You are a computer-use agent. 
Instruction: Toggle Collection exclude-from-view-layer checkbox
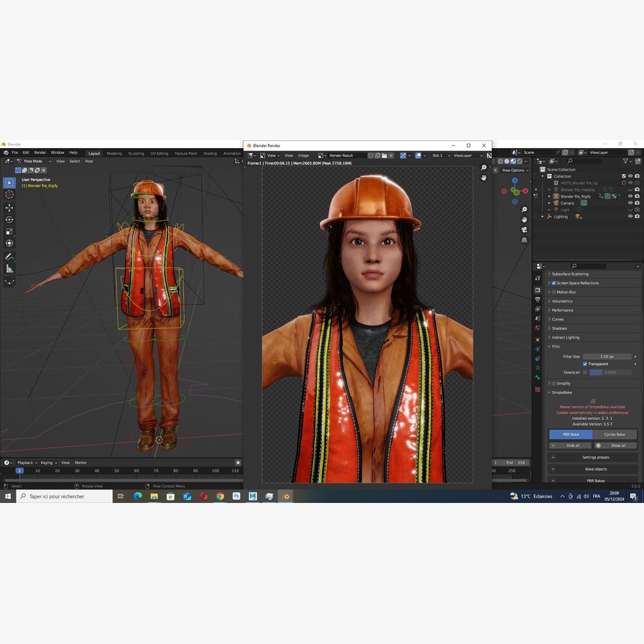coord(623,176)
